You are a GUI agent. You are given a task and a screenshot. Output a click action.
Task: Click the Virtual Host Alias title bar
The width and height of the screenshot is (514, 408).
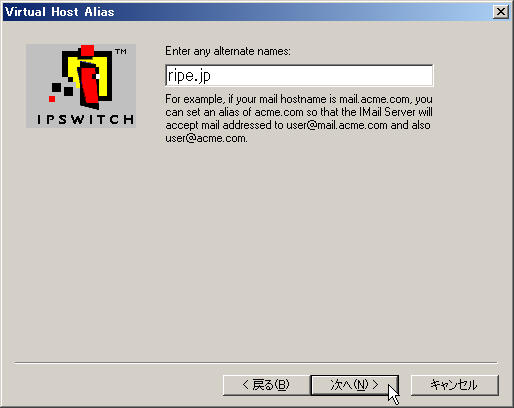tap(247, 12)
